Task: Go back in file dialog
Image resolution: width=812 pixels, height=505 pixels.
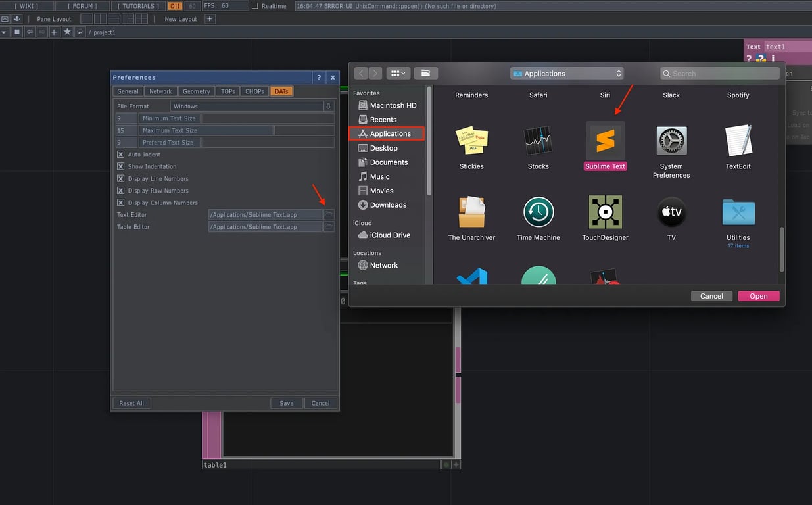Action: pos(361,74)
